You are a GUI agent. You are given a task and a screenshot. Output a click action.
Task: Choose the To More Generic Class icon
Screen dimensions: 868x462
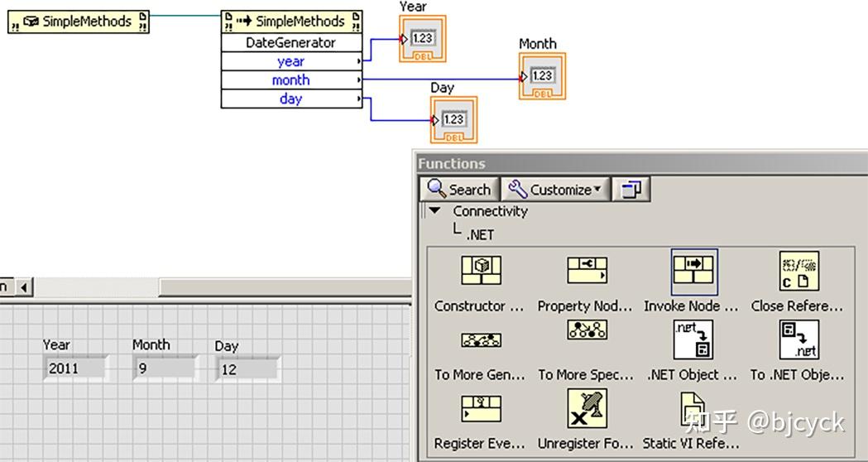tap(481, 339)
